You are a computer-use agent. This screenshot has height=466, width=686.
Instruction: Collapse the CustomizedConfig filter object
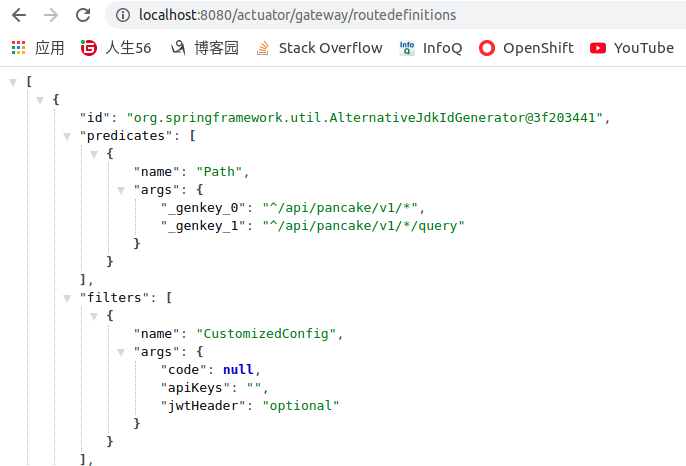pos(94,316)
